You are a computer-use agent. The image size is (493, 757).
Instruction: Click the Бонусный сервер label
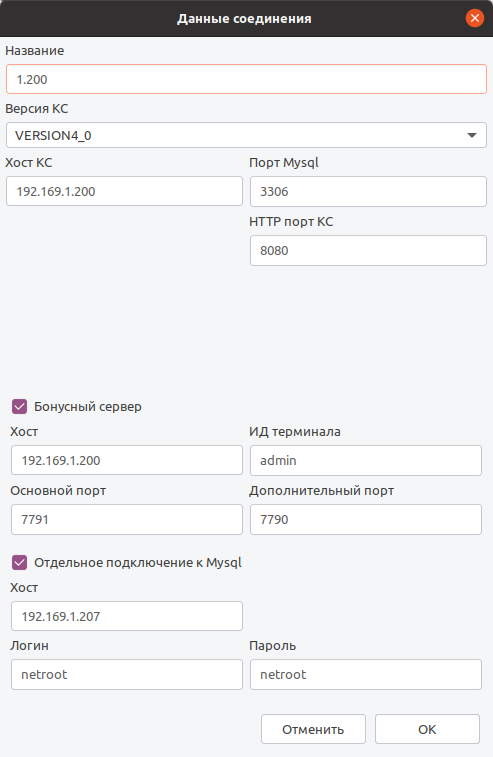(x=87, y=407)
